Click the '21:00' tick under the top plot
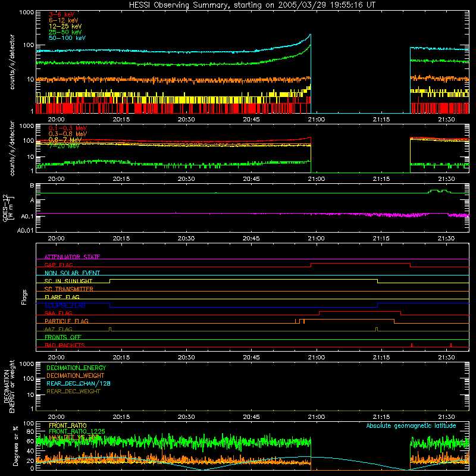Image resolution: width=476 pixels, height=476 pixels. point(317,120)
